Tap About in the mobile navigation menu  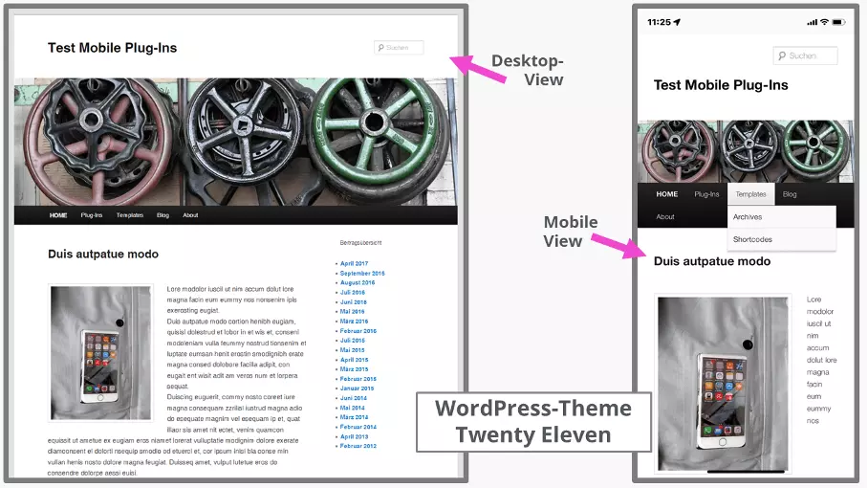665,217
